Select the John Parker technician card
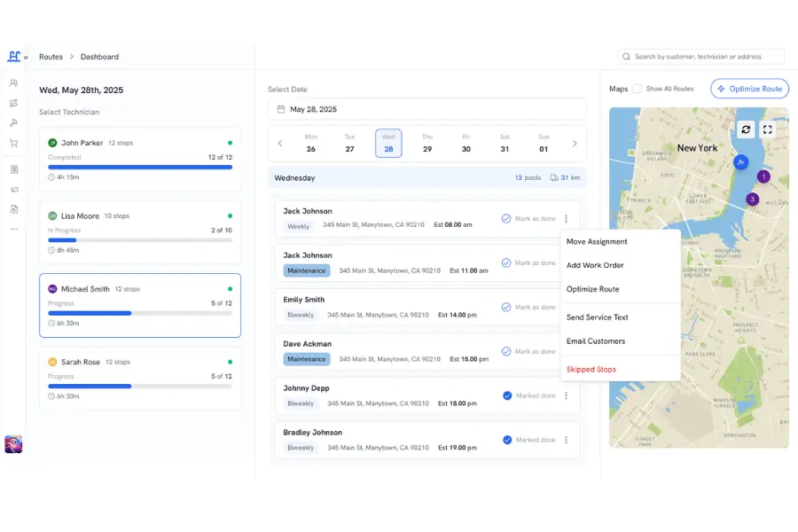This screenshot has width=798, height=532. pos(140,160)
